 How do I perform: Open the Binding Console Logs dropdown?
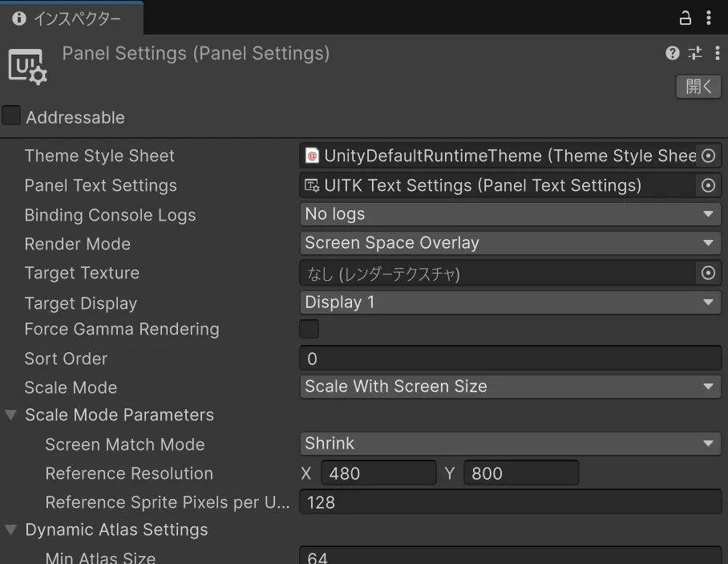(x=510, y=214)
